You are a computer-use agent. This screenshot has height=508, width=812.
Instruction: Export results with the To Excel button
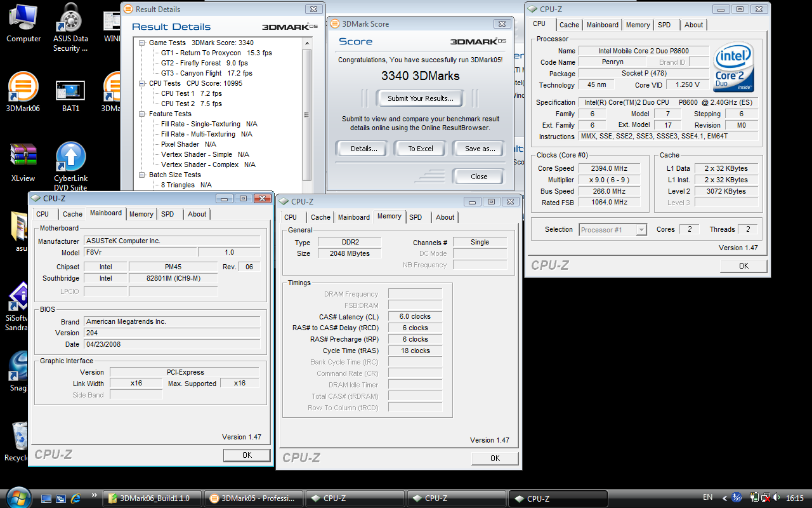pos(421,149)
